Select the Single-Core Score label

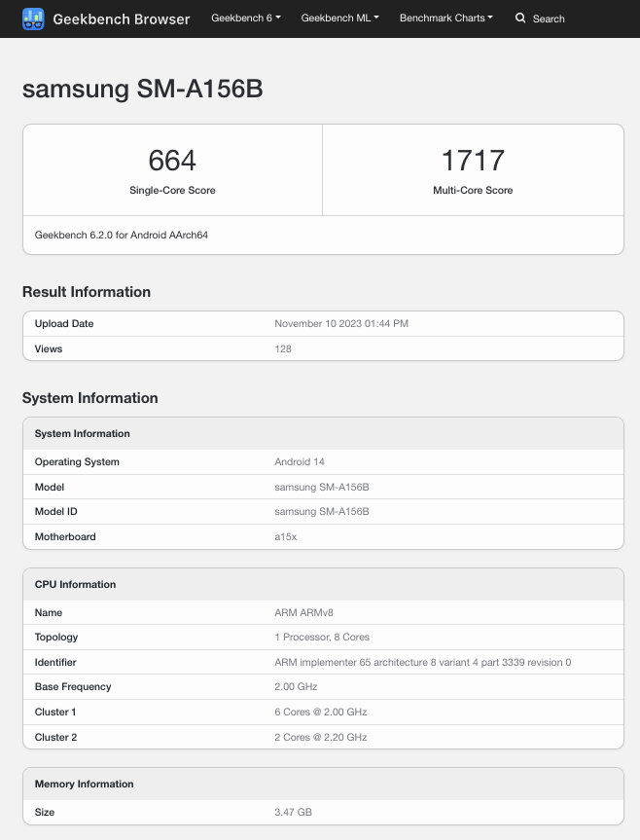(x=172, y=190)
